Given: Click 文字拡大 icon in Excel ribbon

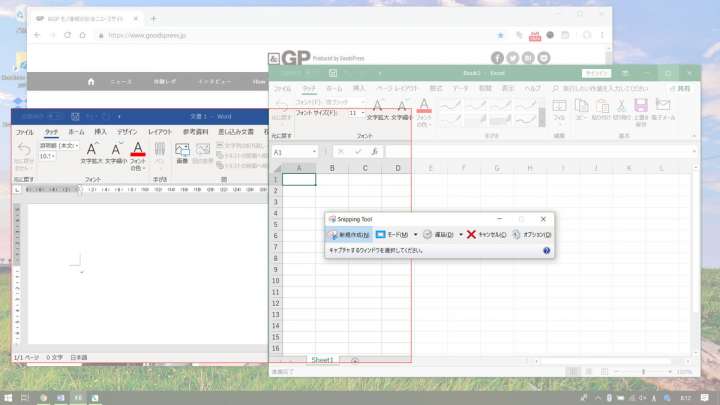Looking at the screenshot, I should tap(377, 107).
